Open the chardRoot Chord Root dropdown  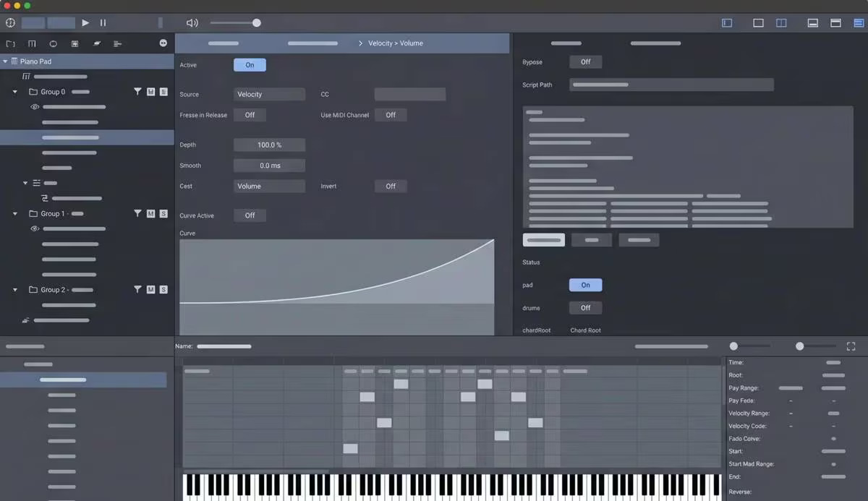(x=585, y=330)
